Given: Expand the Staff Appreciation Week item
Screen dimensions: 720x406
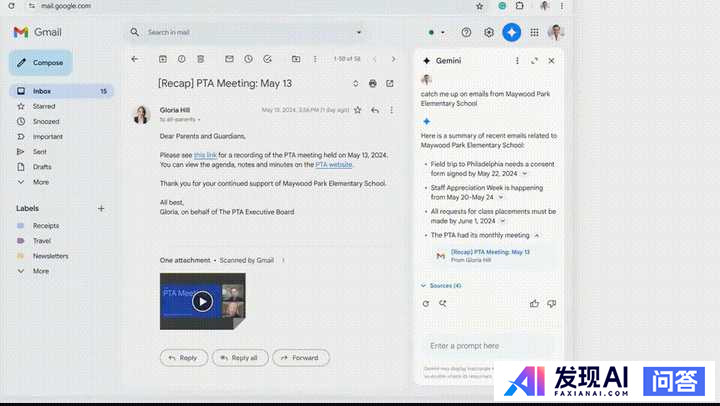Looking at the screenshot, I should (x=501, y=197).
